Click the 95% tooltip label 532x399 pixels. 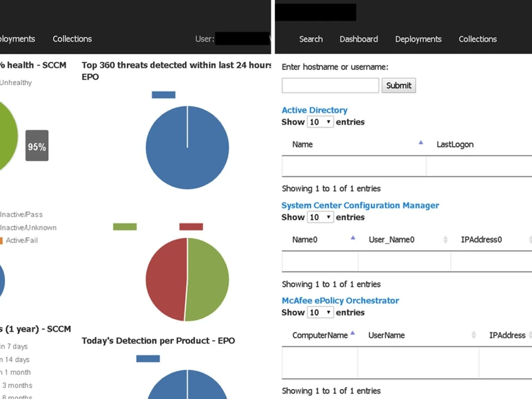click(x=37, y=146)
